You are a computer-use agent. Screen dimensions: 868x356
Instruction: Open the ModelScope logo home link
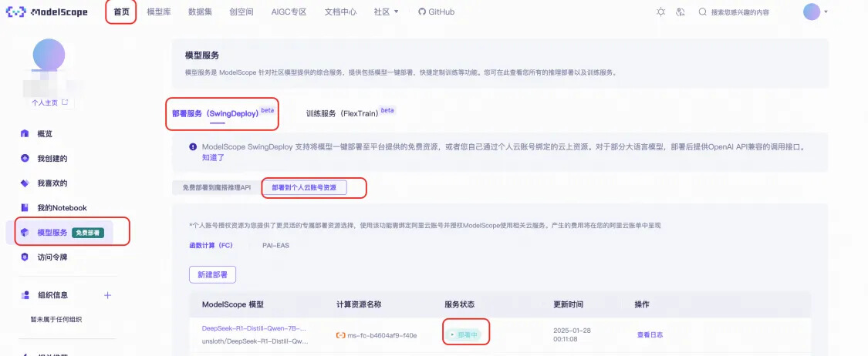pyautogui.click(x=47, y=12)
